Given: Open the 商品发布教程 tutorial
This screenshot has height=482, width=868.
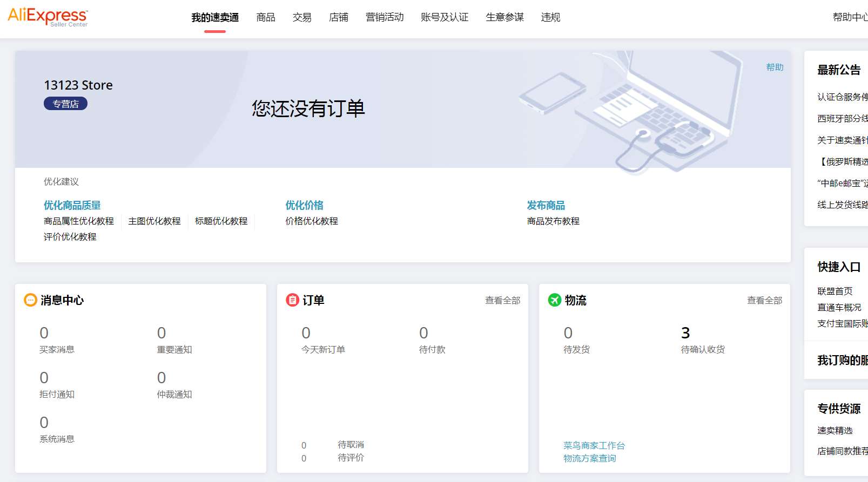Looking at the screenshot, I should tap(553, 221).
